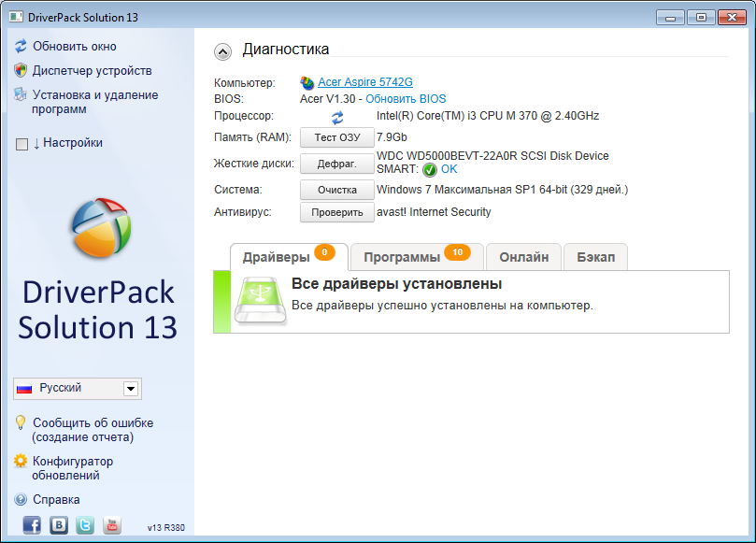Click the Дефраг. button
The height and width of the screenshot is (543, 756).
point(337,164)
